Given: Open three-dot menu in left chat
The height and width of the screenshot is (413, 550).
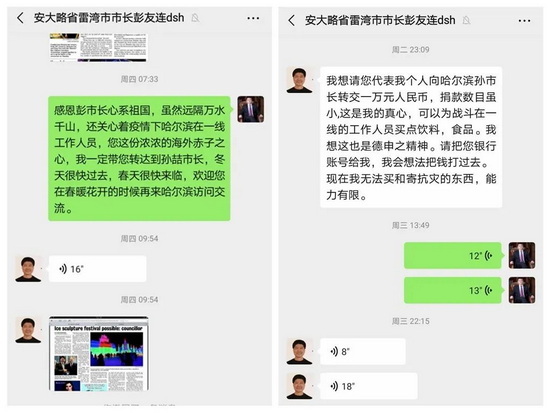Looking at the screenshot, I should (x=253, y=18).
